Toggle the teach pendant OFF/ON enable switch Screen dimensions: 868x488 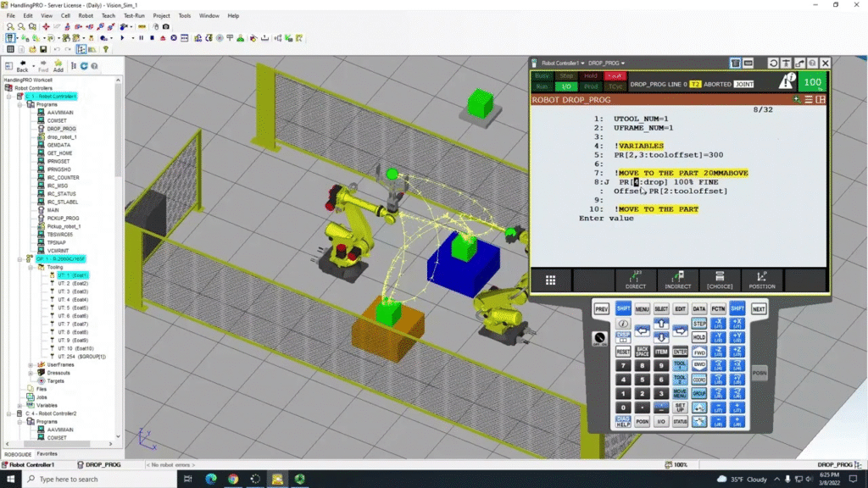(x=598, y=337)
